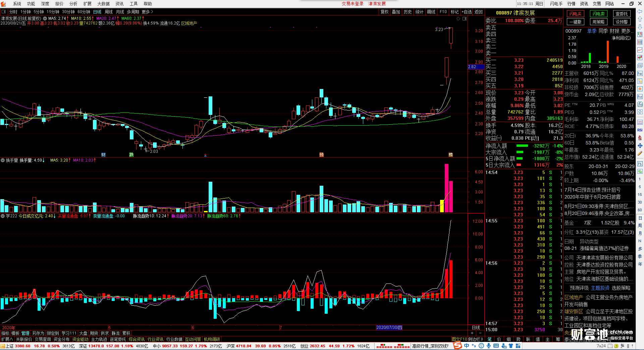Toggle 同季 financial report mode

(603, 31)
